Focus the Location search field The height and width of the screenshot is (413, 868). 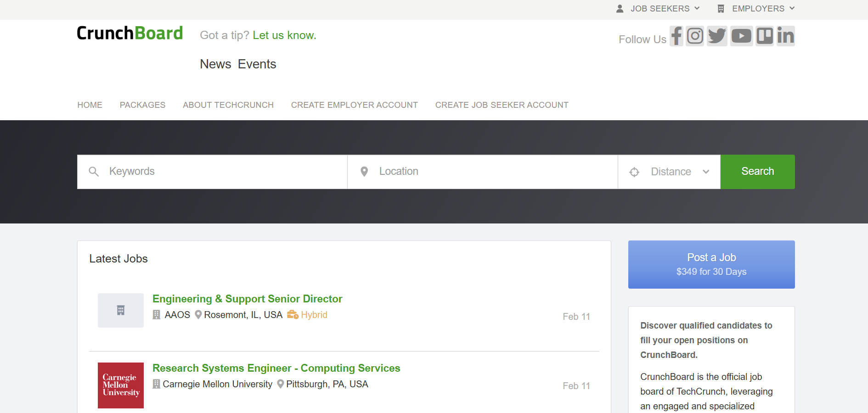[x=483, y=172]
